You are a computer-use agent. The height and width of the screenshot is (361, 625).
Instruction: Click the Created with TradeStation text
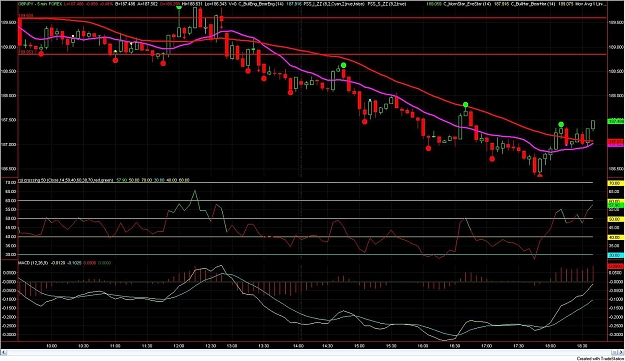point(600,359)
